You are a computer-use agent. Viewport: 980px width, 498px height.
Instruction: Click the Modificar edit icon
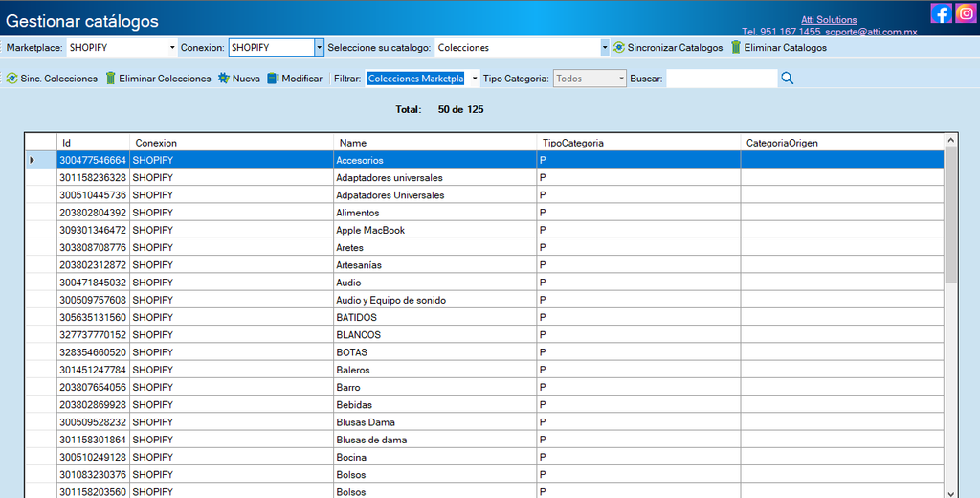(x=273, y=79)
